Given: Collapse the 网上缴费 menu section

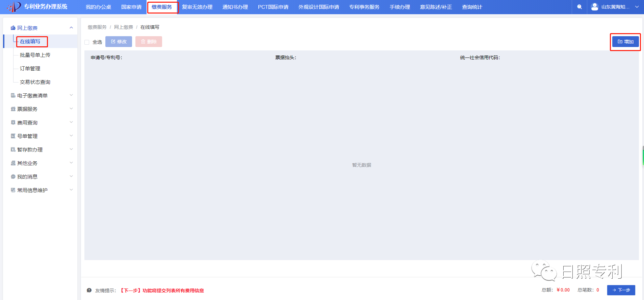Looking at the screenshot, I should point(71,28).
